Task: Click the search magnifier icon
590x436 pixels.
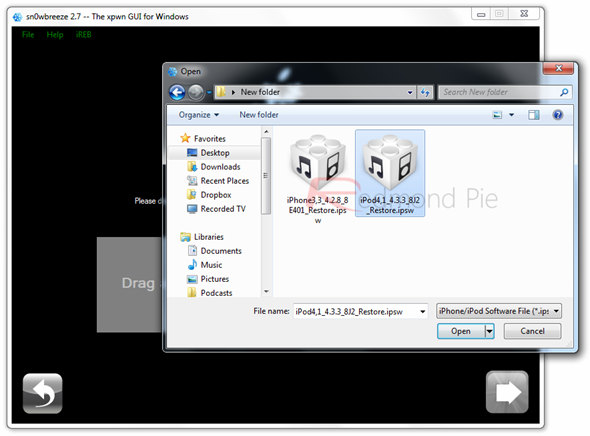Action: point(564,92)
